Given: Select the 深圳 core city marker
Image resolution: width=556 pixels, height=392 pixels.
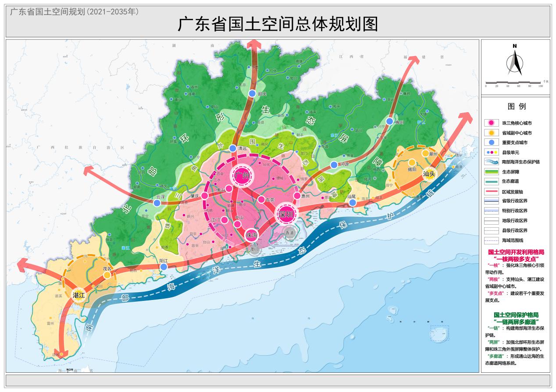Looking at the screenshot, I should coord(286,214).
